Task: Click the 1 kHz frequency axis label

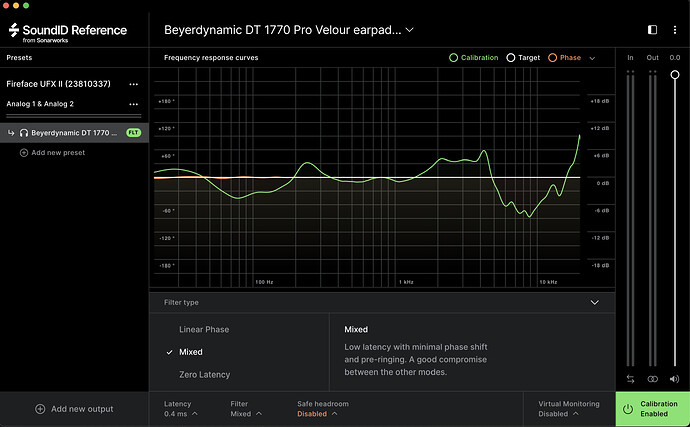Action: pos(406,282)
